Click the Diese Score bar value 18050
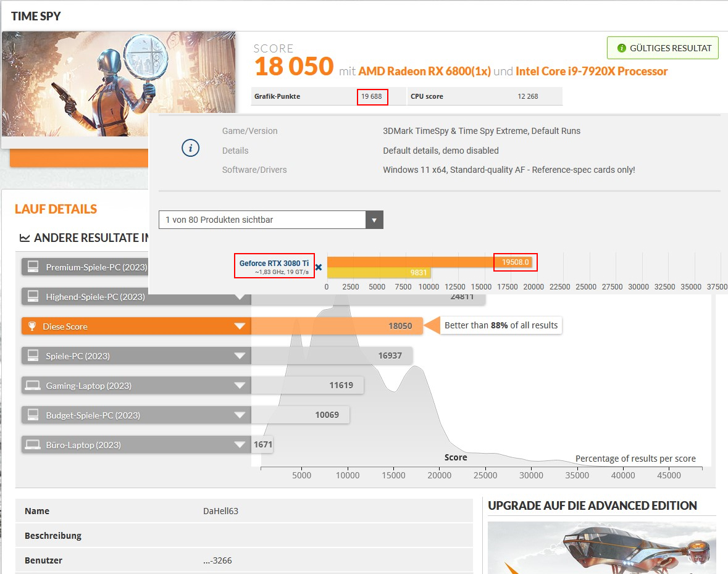The image size is (728, 574). [x=400, y=327]
